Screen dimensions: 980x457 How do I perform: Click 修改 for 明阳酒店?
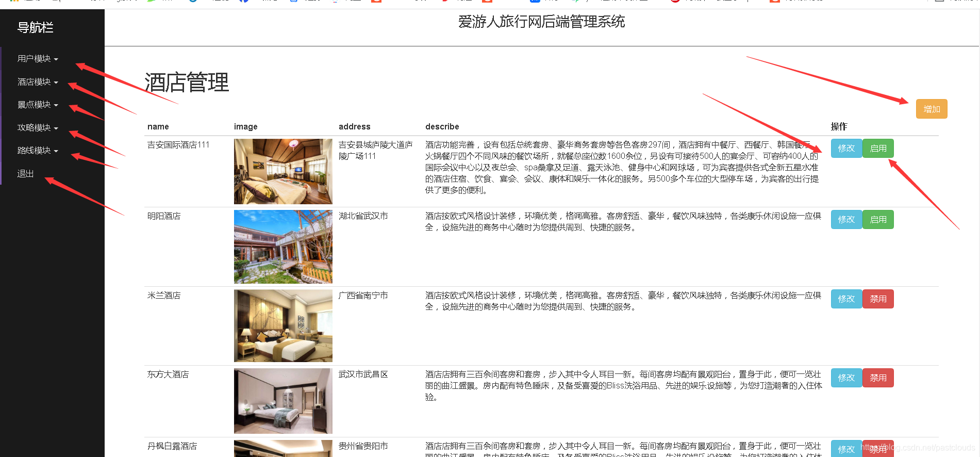pos(846,220)
